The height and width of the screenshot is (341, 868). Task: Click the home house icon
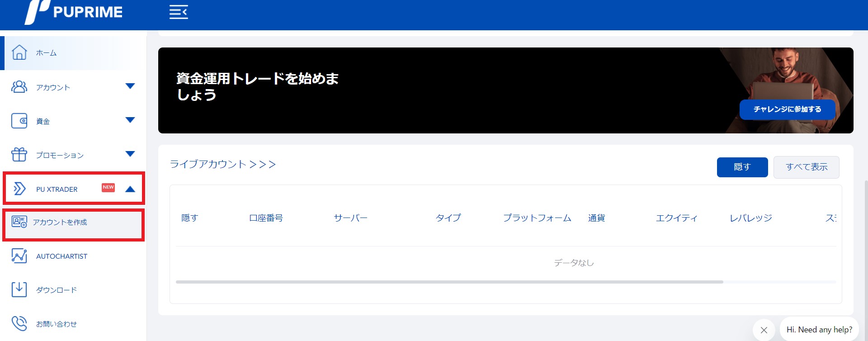(19, 52)
